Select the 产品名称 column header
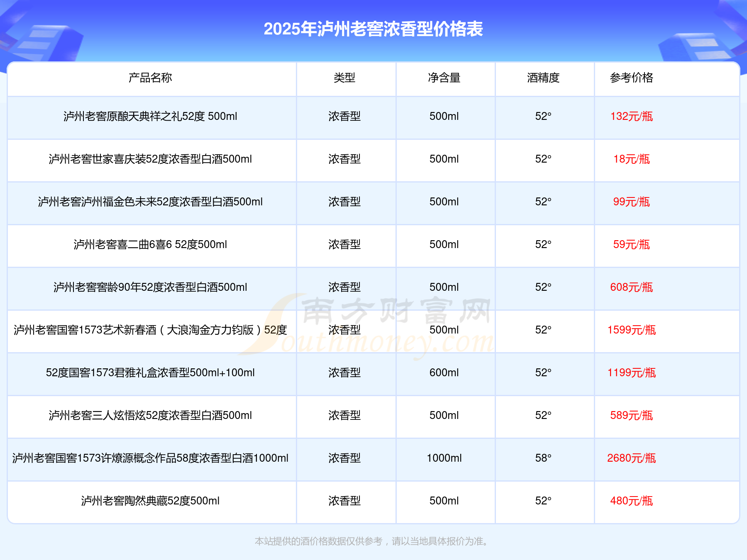The width and height of the screenshot is (747, 560). click(150, 78)
